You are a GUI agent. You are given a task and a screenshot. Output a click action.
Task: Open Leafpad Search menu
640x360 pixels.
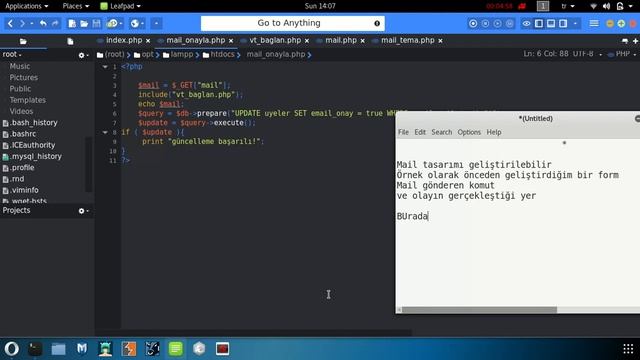pyautogui.click(x=442, y=132)
